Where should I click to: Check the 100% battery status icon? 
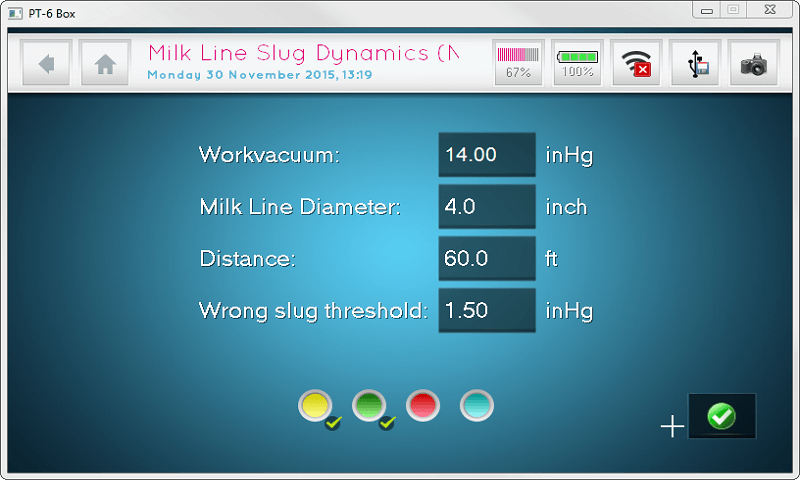click(577, 63)
